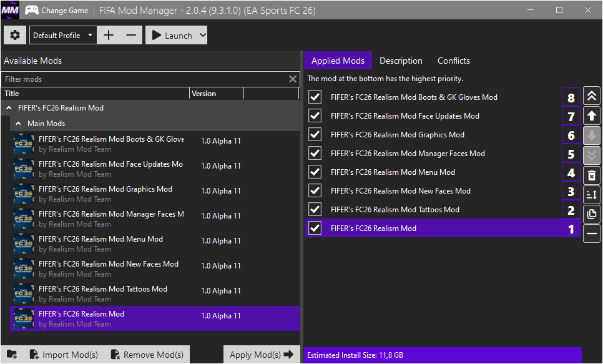
Task: Open settings with the gear icon
Action: (15, 36)
